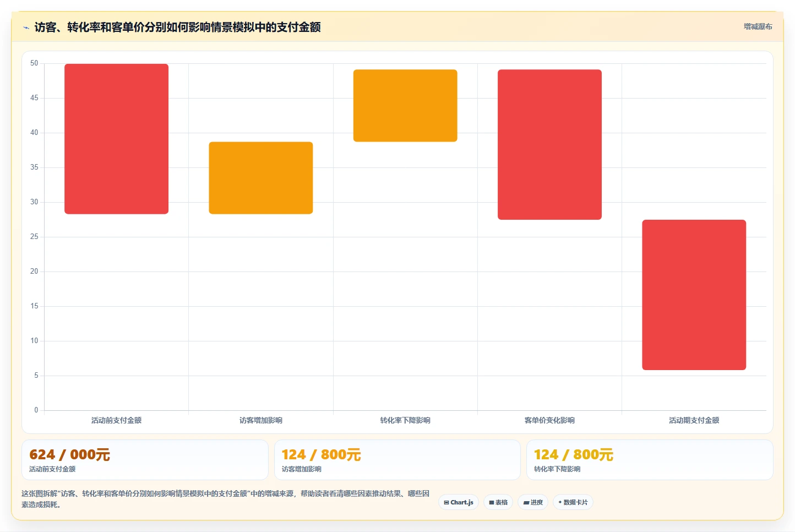Screen dimensions: 795x532
Task: Click the Chart.js tag pill
Action: pyautogui.click(x=459, y=502)
